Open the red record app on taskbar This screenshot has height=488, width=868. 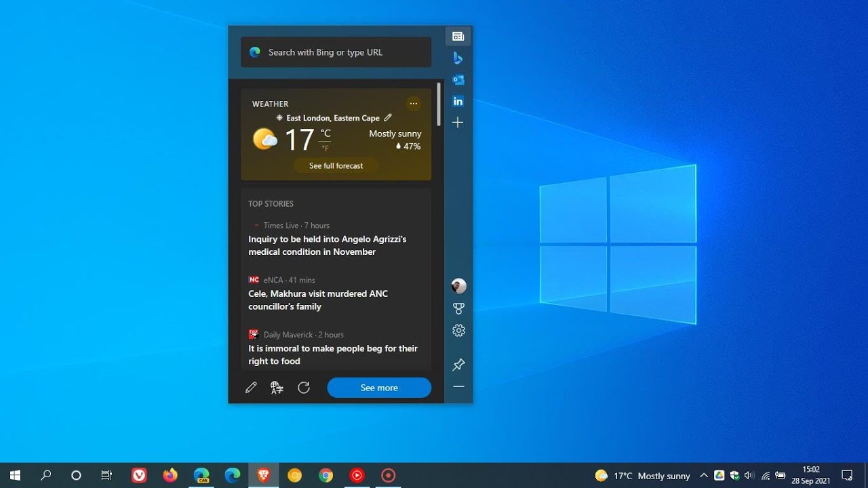coord(389,475)
